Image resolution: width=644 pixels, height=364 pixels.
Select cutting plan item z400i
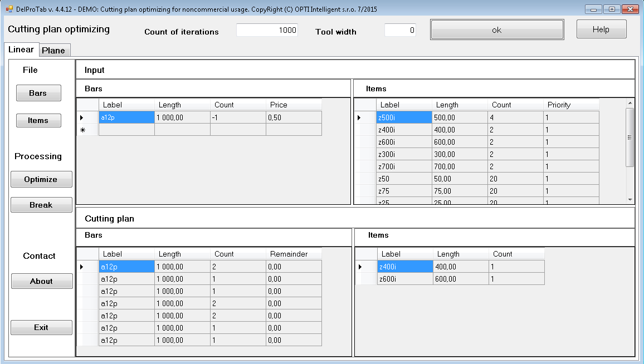point(406,267)
